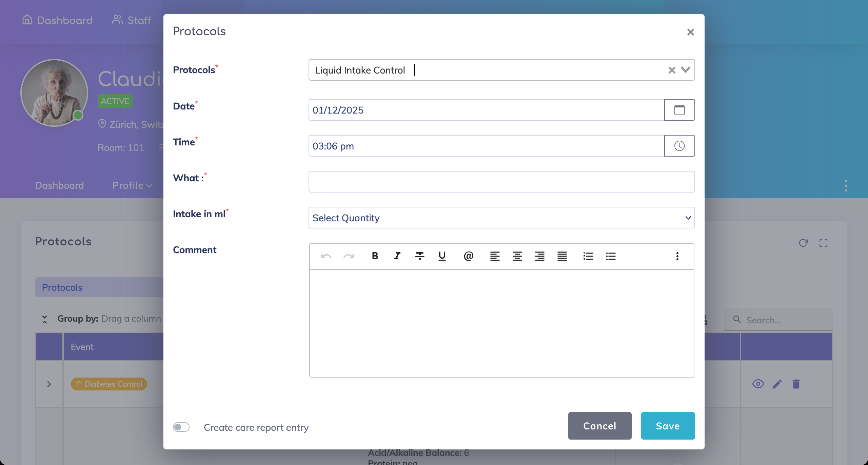868x465 pixels.
Task: Apply underline formatting in comment toolbar
Action: 442,256
